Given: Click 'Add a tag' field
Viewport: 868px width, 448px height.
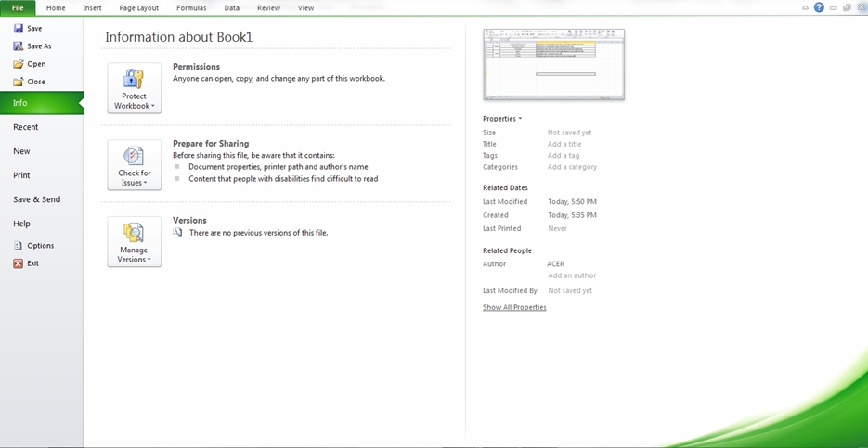Looking at the screenshot, I should click(x=564, y=156).
